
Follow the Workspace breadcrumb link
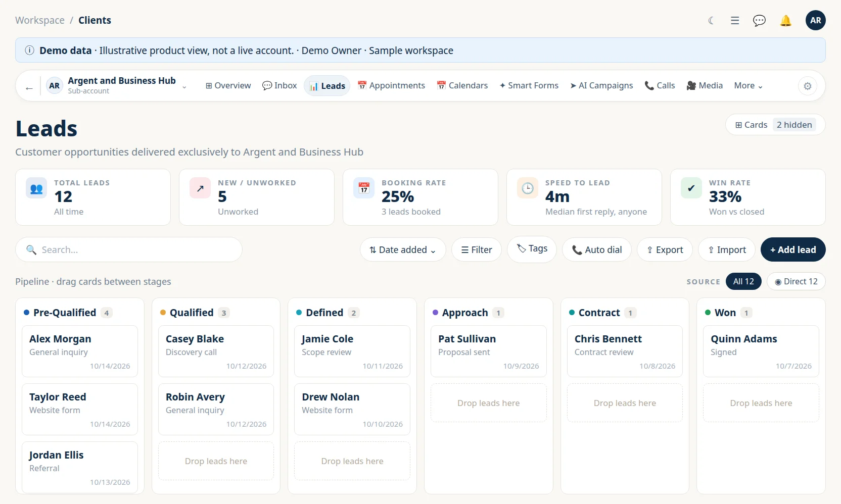(x=40, y=20)
